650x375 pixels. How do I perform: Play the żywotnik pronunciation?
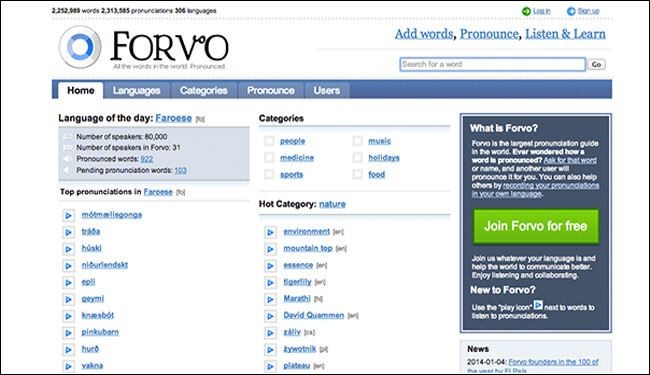[x=270, y=350]
